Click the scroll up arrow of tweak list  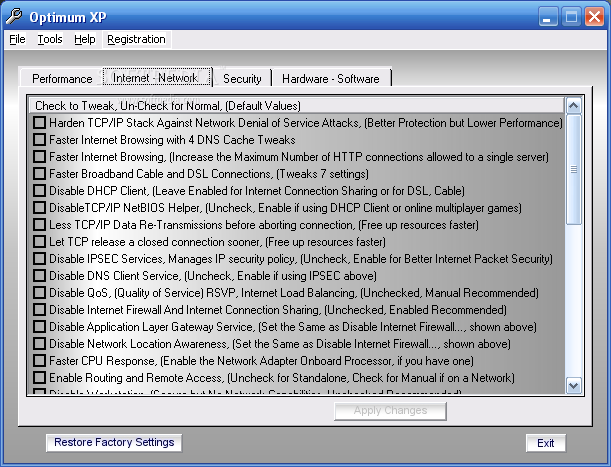[x=574, y=105]
